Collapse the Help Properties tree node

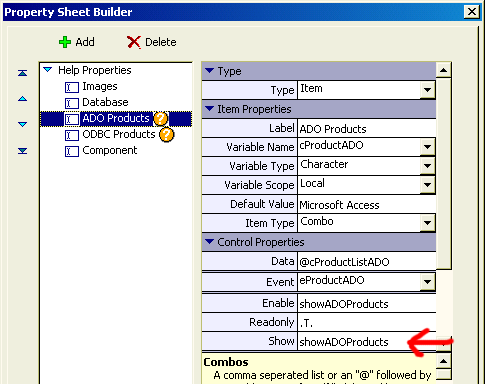point(48,70)
